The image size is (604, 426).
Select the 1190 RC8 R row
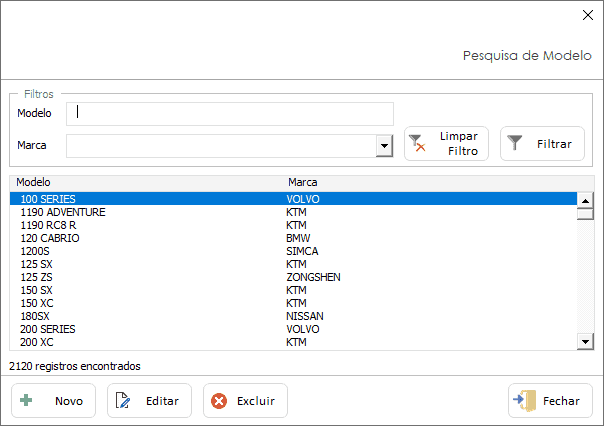point(293,225)
